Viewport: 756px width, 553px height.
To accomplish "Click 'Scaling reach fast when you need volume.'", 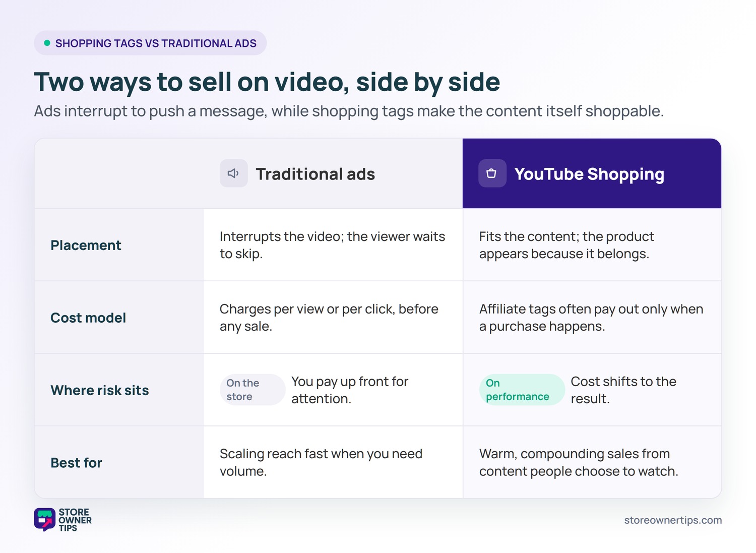I will (321, 462).
